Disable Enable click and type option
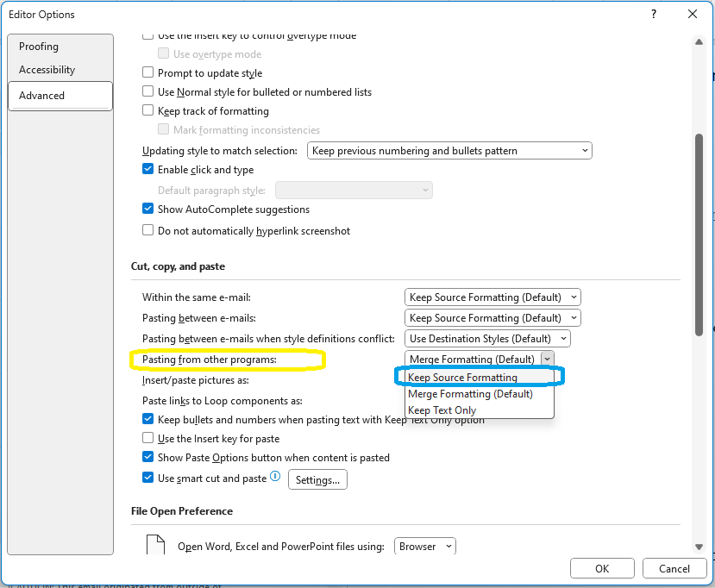This screenshot has height=588, width=715. (148, 170)
